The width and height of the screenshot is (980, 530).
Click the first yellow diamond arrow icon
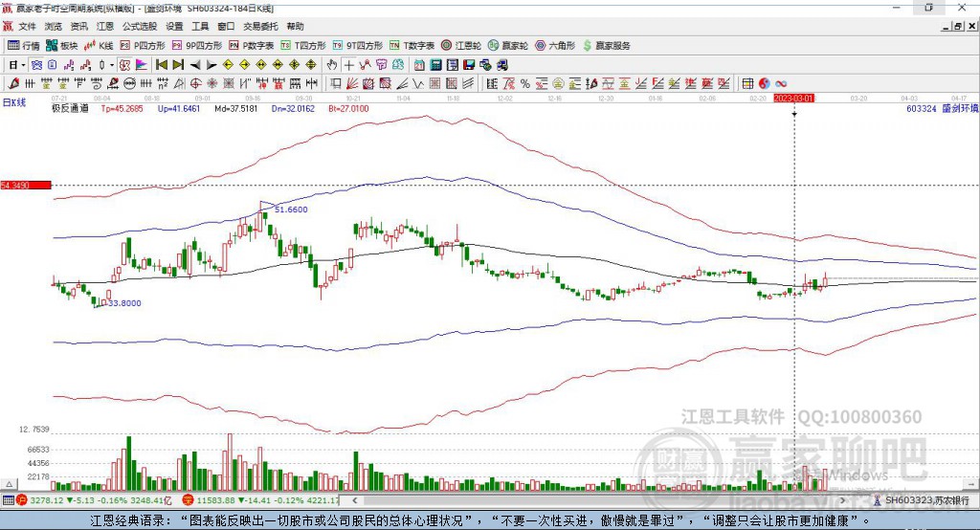[228, 65]
